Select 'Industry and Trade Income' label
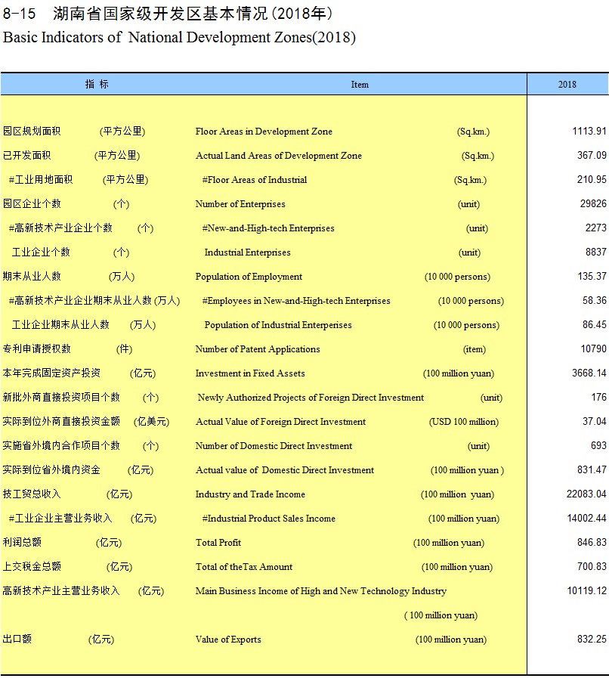This screenshot has width=609, height=700. click(x=250, y=494)
